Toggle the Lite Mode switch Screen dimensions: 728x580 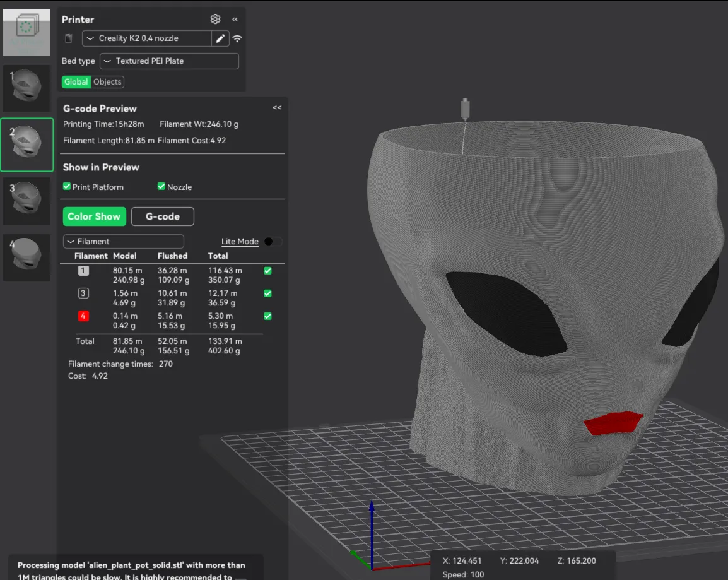point(273,242)
